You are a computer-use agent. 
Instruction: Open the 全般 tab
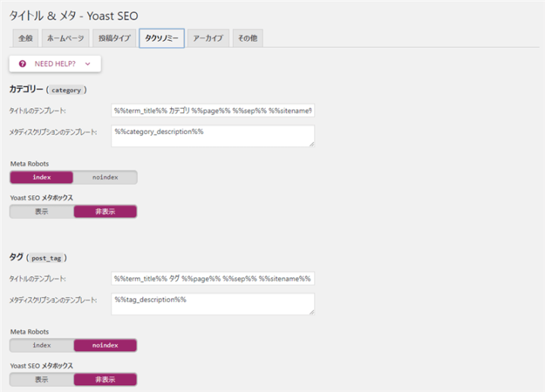[25, 39]
